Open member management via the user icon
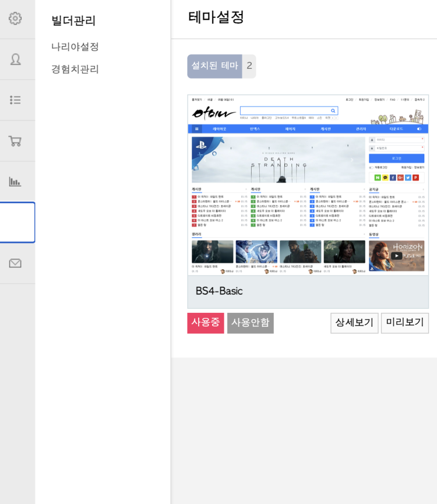 pos(15,59)
